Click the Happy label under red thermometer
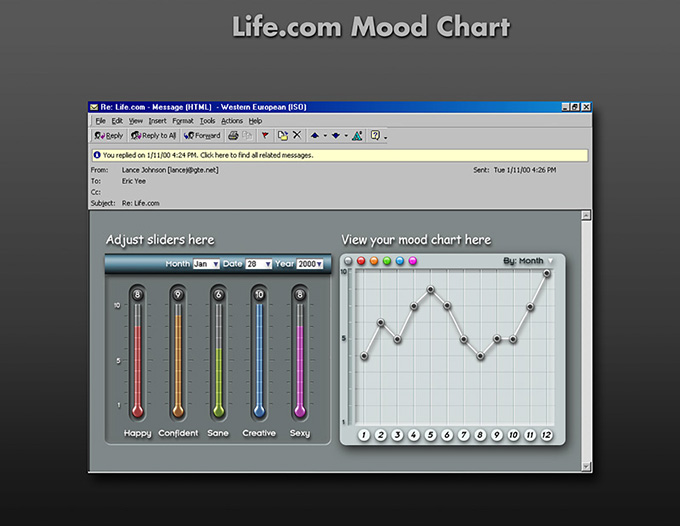The height and width of the screenshot is (526, 680). (x=137, y=433)
